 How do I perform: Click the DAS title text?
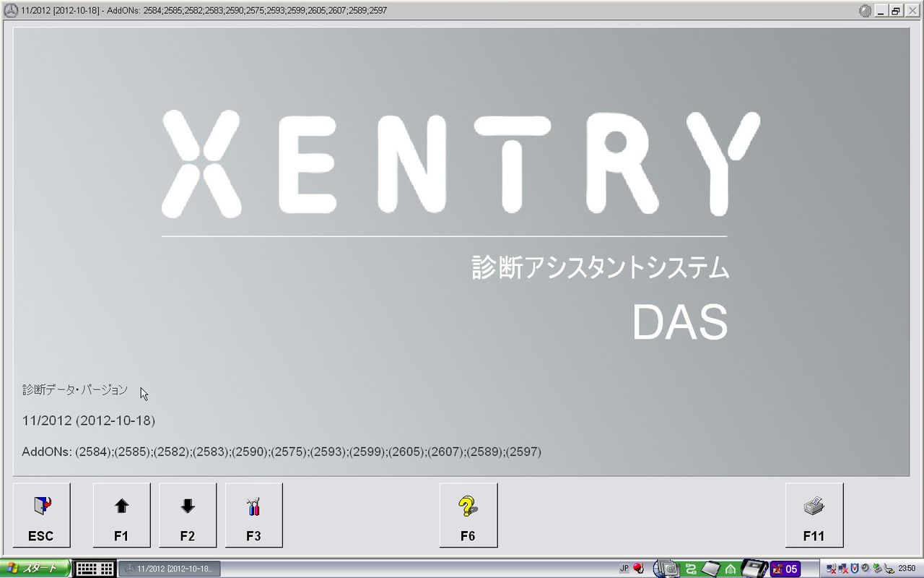coord(680,322)
